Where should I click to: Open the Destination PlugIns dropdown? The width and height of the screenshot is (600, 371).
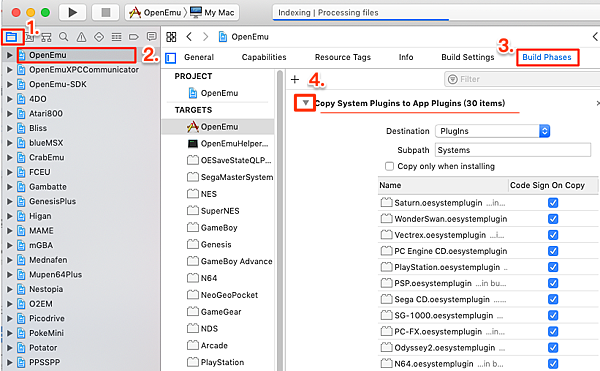click(x=492, y=131)
